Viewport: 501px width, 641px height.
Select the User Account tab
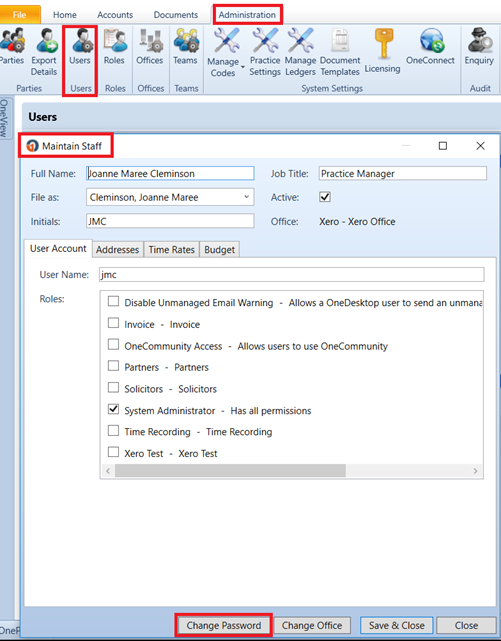pos(58,249)
